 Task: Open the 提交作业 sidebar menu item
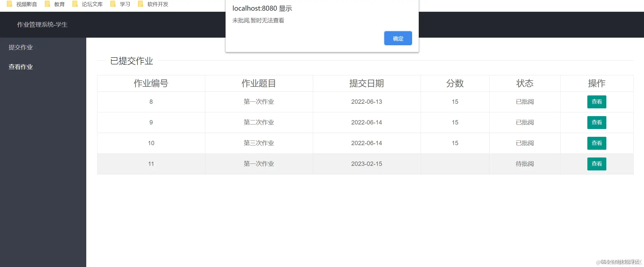tap(21, 47)
